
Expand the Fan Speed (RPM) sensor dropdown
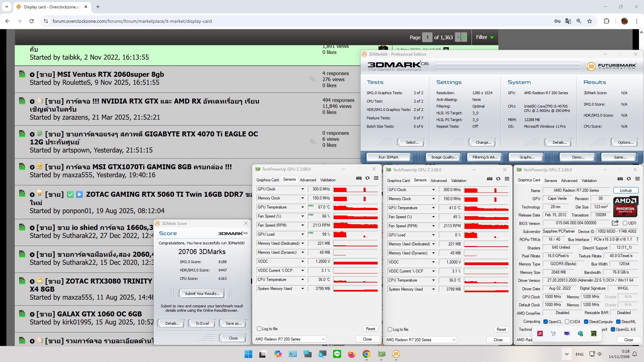click(x=302, y=225)
